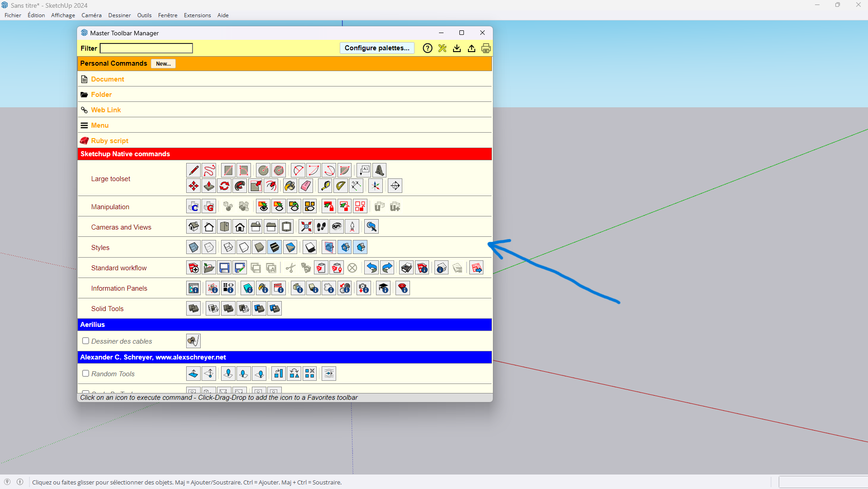868x489 pixels.
Task: Click the Configure palettes button
Action: [x=377, y=48]
